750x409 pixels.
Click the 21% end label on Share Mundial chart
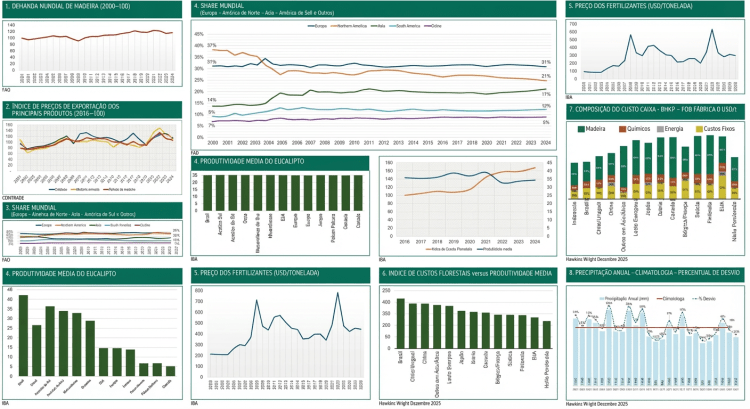click(x=545, y=76)
